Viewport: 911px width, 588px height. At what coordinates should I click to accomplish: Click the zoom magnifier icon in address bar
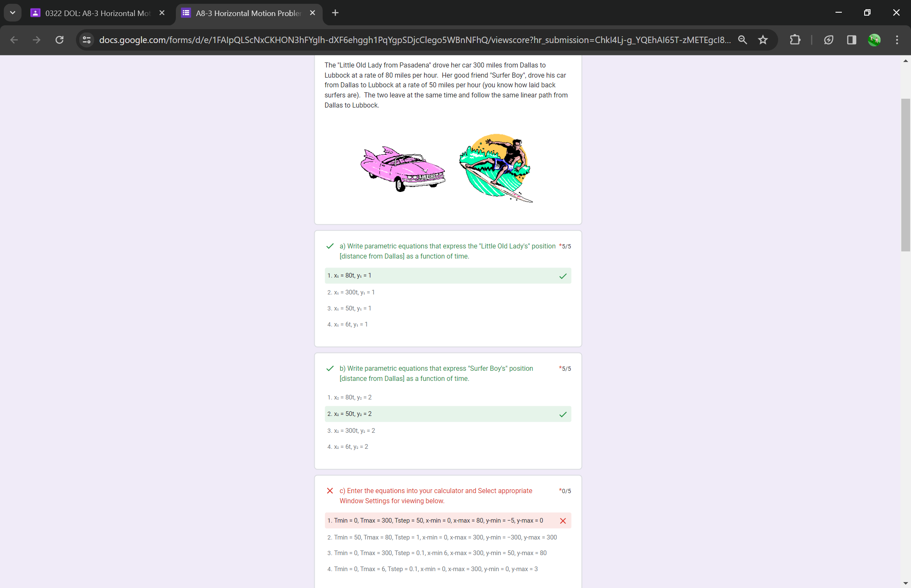click(742, 40)
